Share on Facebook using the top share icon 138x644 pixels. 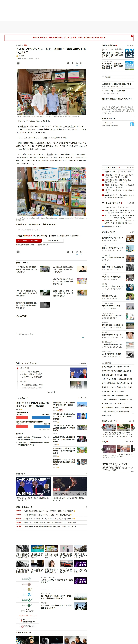coord(73,63)
